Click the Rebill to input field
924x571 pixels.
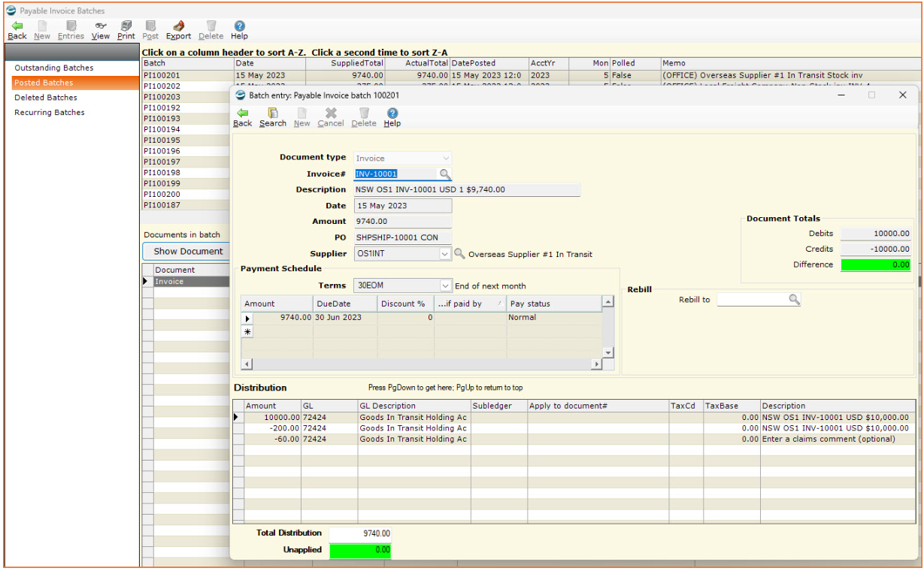coord(752,299)
